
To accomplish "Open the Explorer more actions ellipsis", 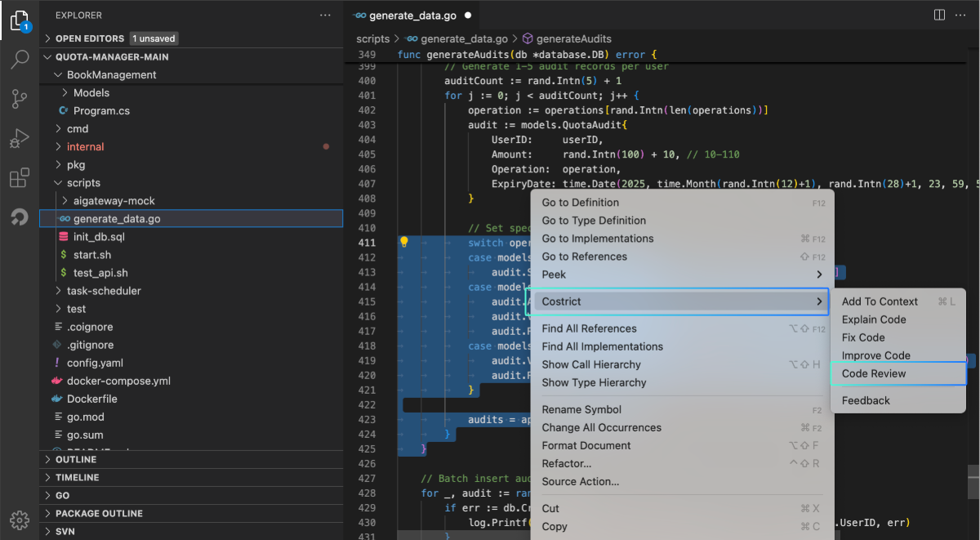I will point(326,15).
